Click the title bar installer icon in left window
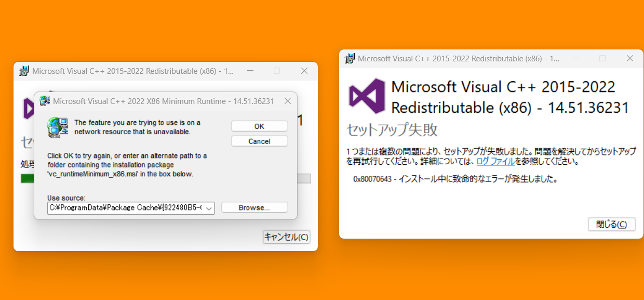The height and width of the screenshot is (300, 644). pyautogui.click(x=24, y=71)
